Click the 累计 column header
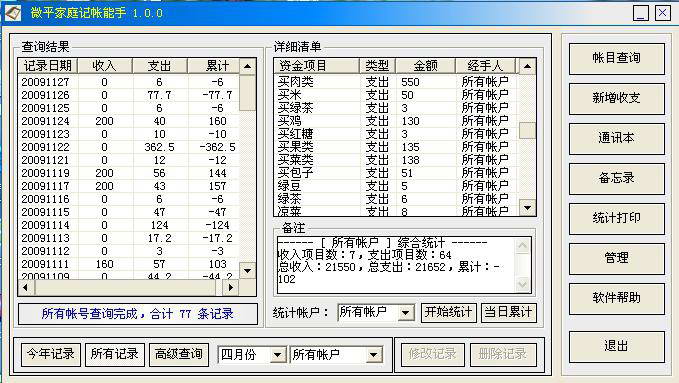679x383 pixels. coord(214,66)
